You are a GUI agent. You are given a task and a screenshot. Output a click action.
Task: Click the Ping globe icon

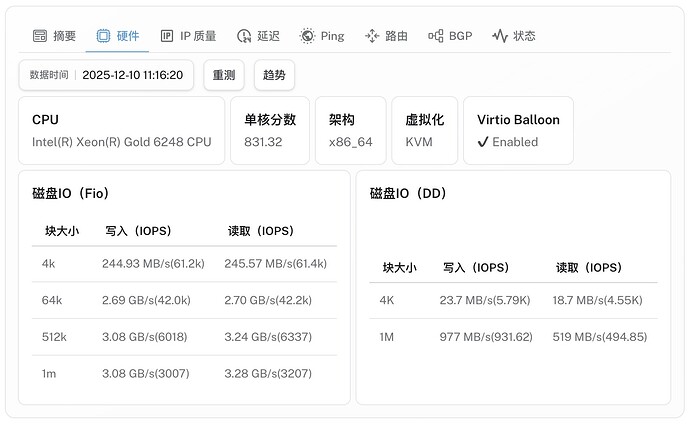click(307, 36)
